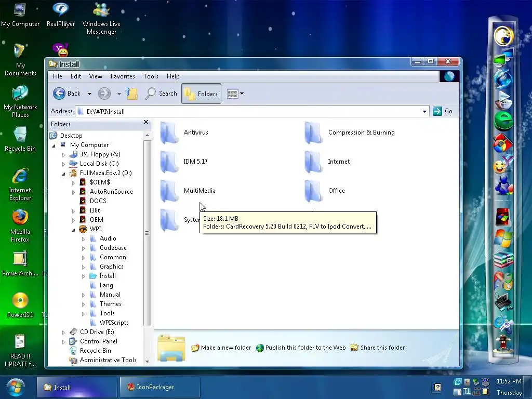532x399 pixels.
Task: Click Share this folder
Action: [x=378, y=348]
